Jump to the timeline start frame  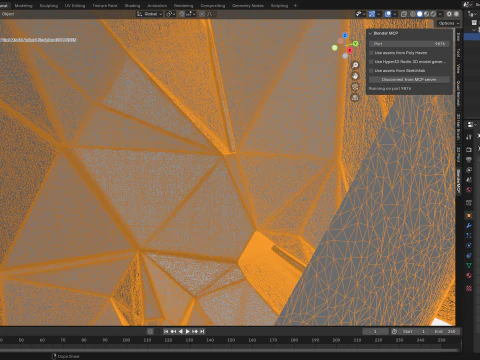pyautogui.click(x=166, y=331)
